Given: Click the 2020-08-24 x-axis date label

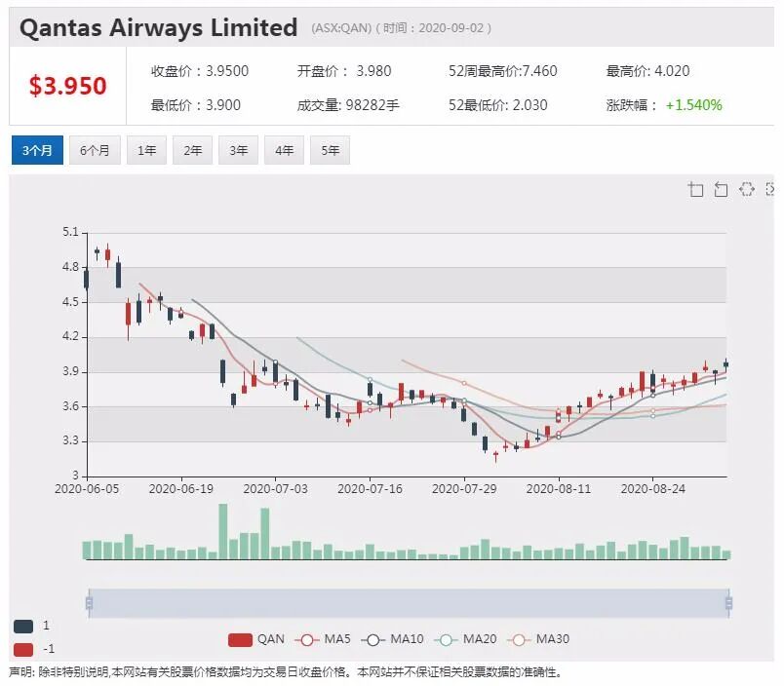Looking at the screenshot, I should coord(652,488).
